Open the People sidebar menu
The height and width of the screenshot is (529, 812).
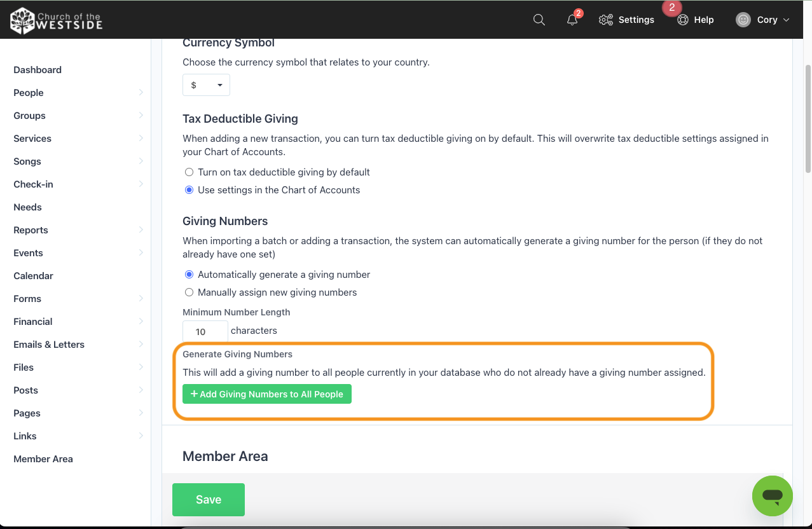coord(28,92)
